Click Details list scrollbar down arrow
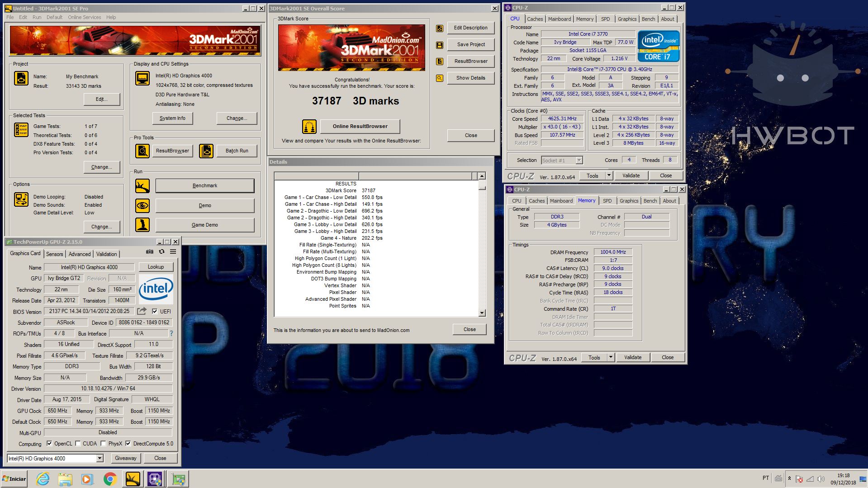The image size is (868, 488). [x=482, y=313]
